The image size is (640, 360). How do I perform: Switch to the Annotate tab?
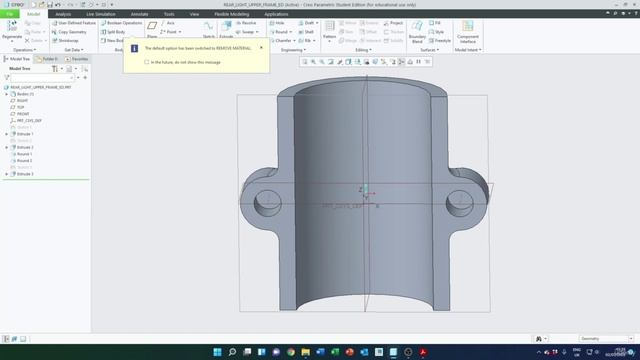pos(139,14)
